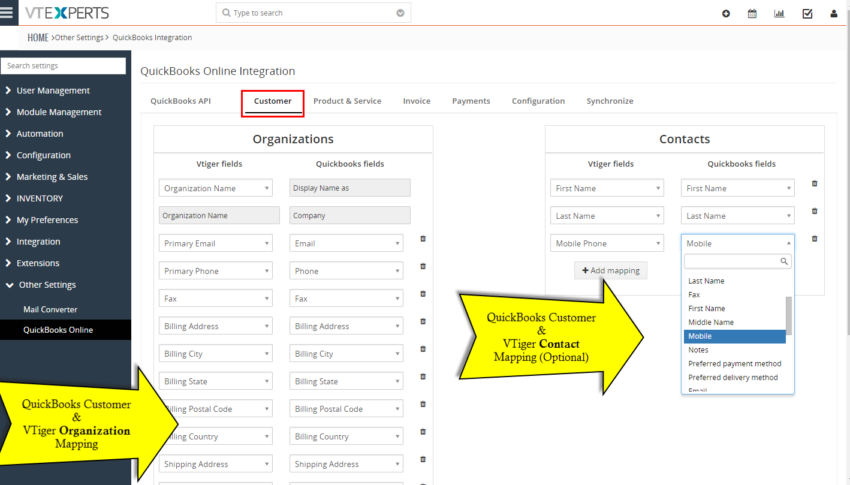This screenshot has width=850, height=485.
Task: Expand Module Management settings section
Action: pyautogui.click(x=53, y=112)
